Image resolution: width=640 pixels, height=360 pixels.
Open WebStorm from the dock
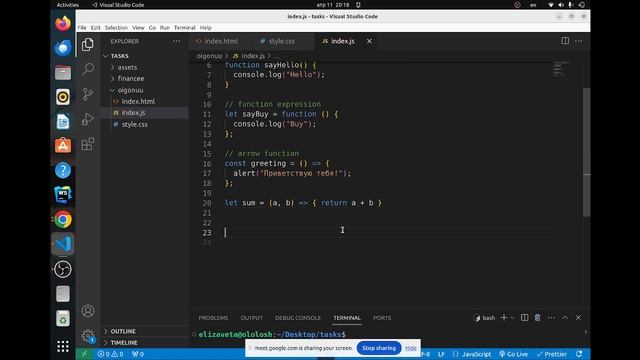tap(63, 195)
